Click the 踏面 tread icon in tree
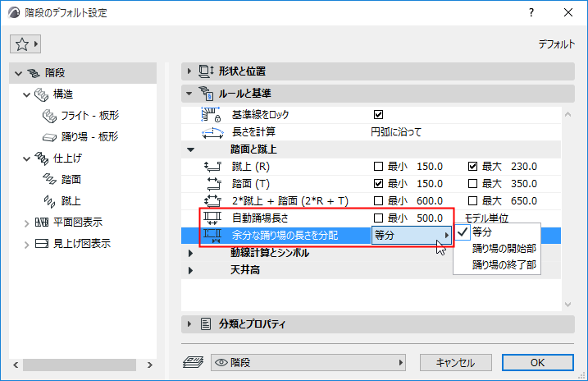 49,180
